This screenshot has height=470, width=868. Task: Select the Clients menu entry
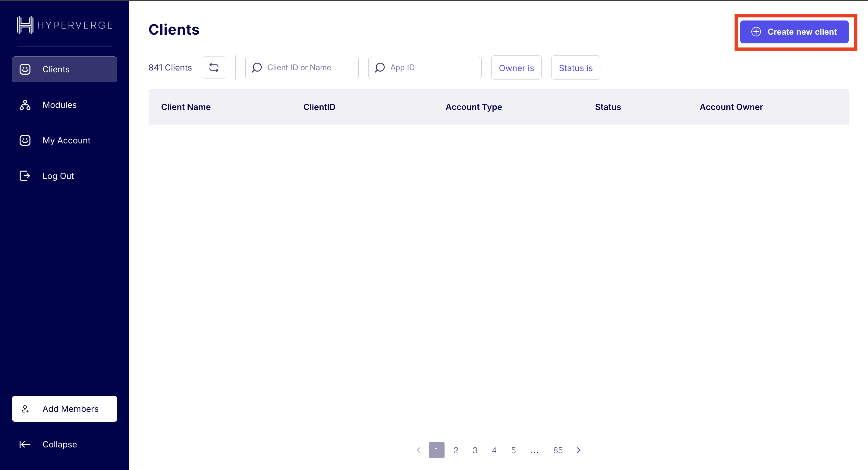click(x=56, y=69)
